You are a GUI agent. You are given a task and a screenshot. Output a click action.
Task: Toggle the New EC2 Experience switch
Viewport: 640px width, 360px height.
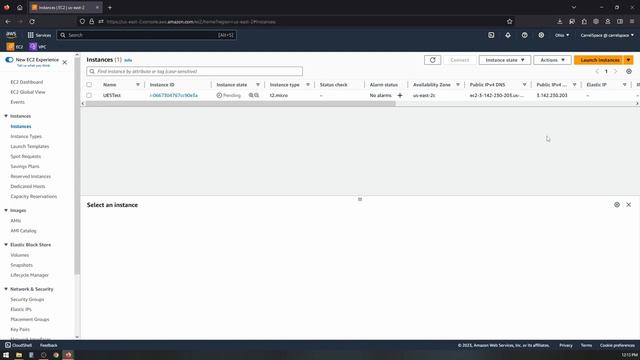pos(9,60)
